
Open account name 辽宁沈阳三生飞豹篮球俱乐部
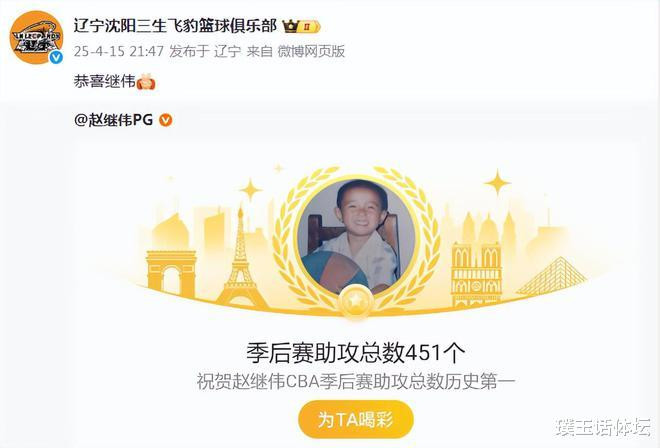[175, 26]
